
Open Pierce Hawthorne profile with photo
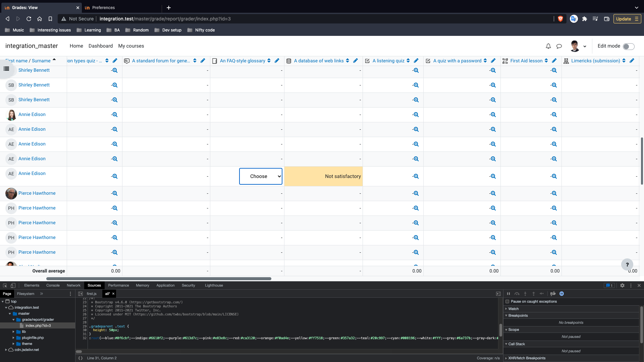click(37, 193)
